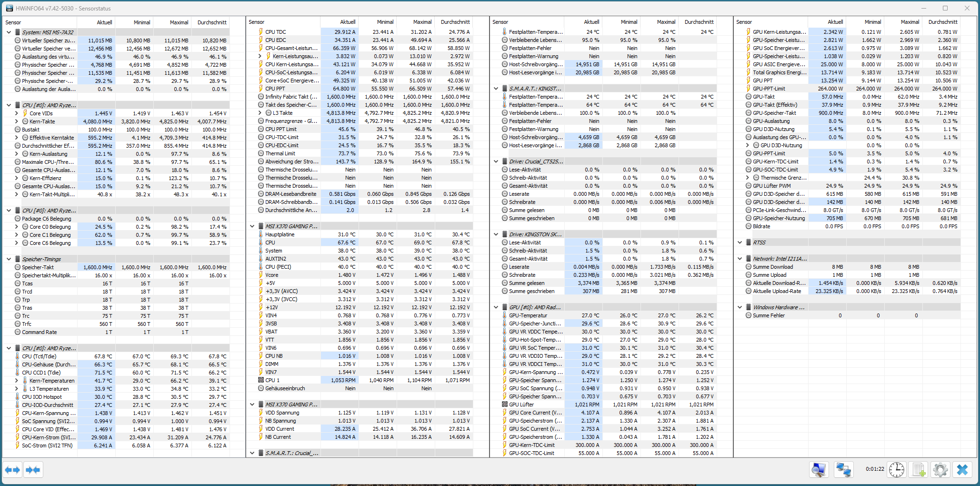
Task: Select the Virtueller Speicher zu... row
Action: click(117, 40)
